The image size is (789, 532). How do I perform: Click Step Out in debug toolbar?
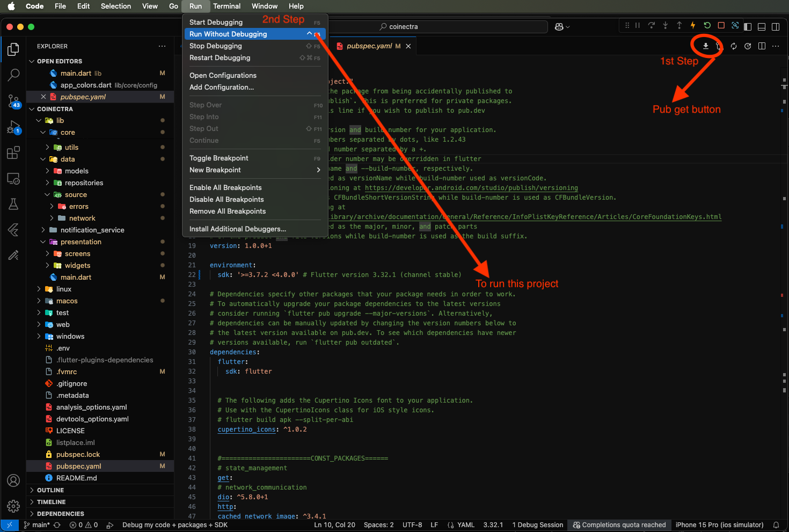coord(680,25)
